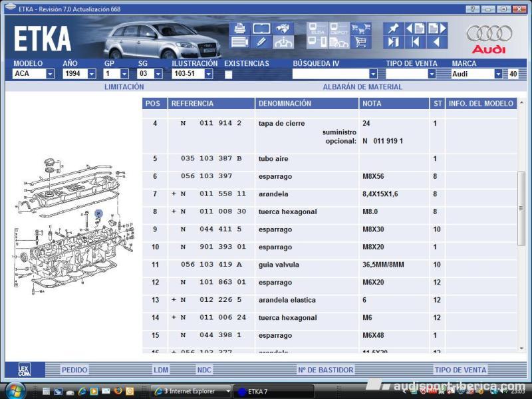Go to next page with right-arrow document icon
Viewport: 532px width, 399px height.
click(437, 29)
